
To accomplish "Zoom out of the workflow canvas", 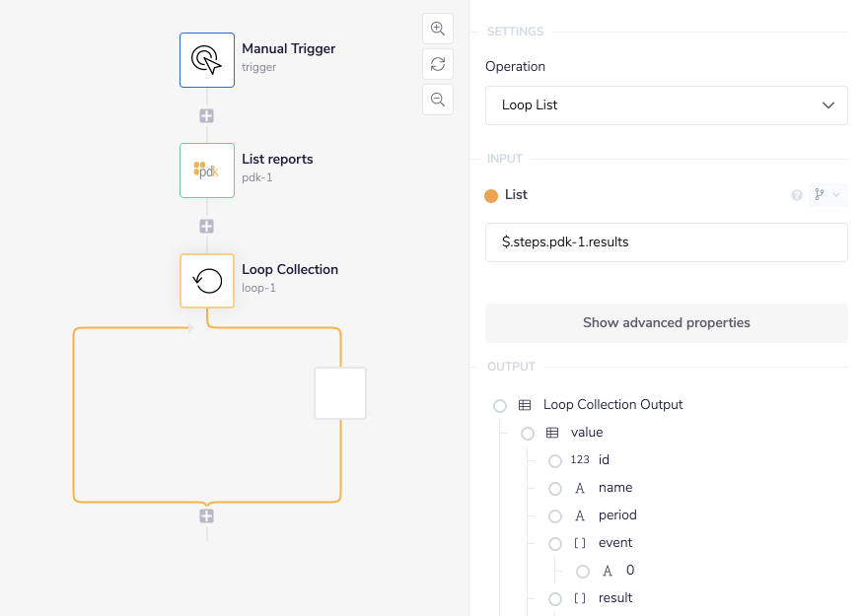I will click(x=437, y=99).
